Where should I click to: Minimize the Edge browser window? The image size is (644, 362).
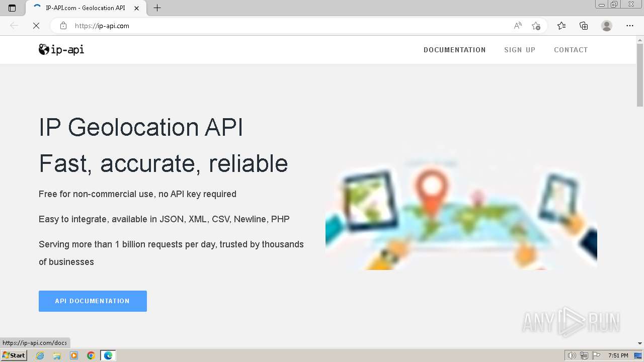coord(602,5)
